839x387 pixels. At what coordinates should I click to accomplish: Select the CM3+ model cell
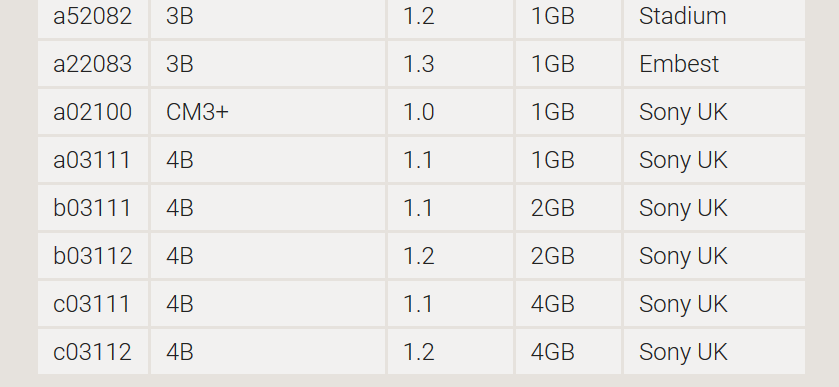pyautogui.click(x=268, y=112)
